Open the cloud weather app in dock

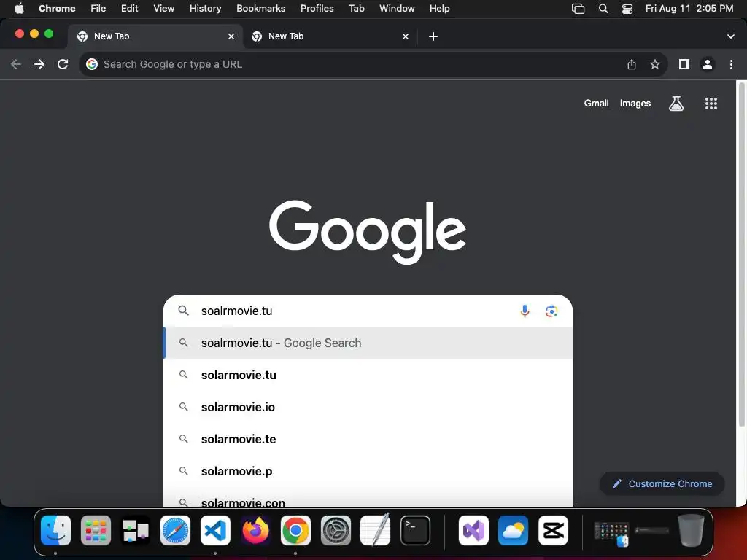[x=513, y=531]
